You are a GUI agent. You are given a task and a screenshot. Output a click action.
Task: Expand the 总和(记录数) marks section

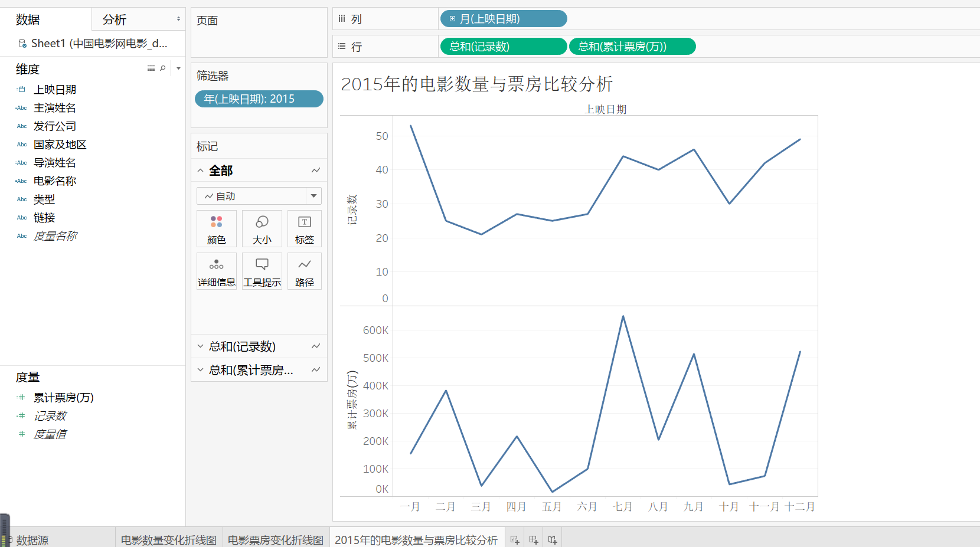(x=200, y=346)
